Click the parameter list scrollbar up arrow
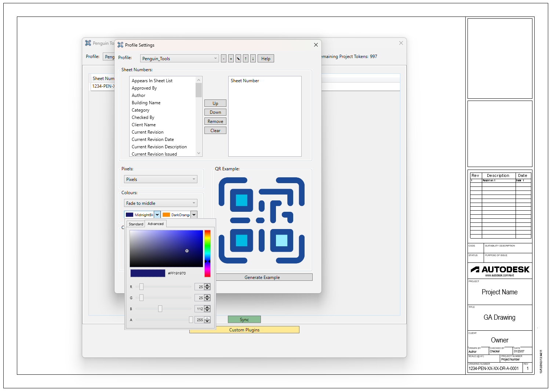This screenshot has width=553, height=392. pyautogui.click(x=199, y=80)
